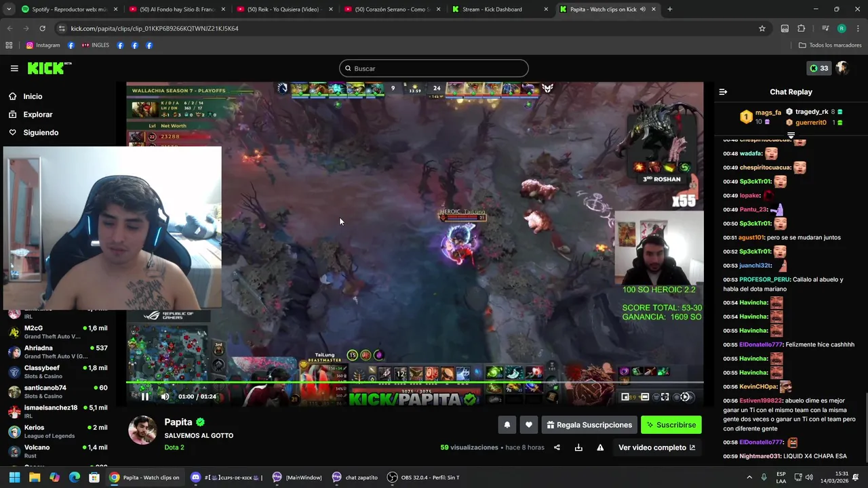This screenshot has height=488, width=868.
Task: Open Kerios channel in sidebar
Action: 58,432
